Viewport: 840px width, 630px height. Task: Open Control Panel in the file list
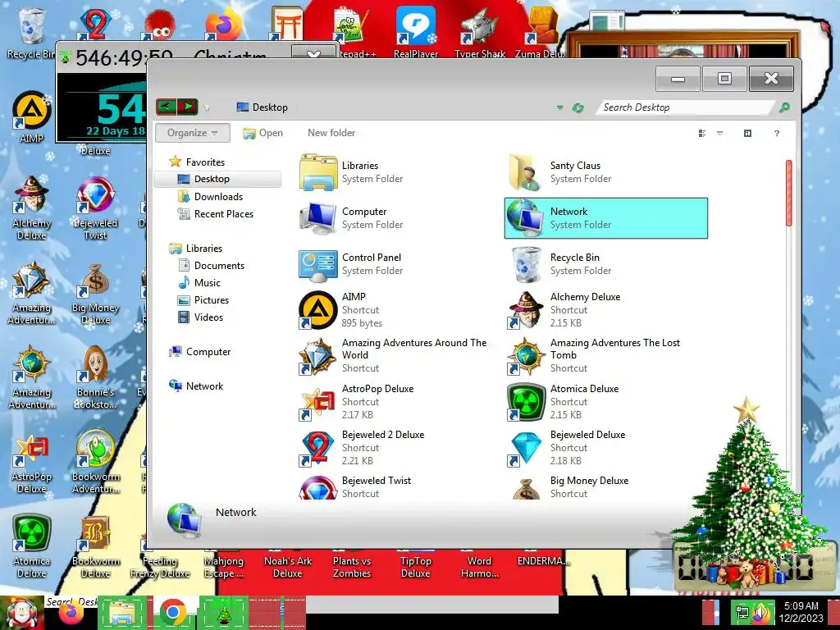tap(349, 264)
